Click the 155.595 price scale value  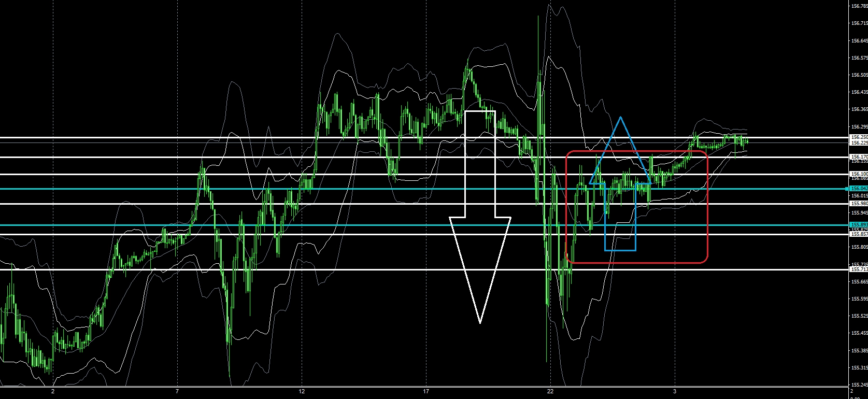[x=859, y=299]
